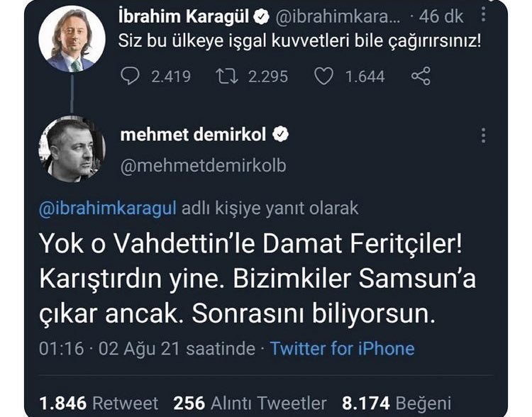Click the share icon on Karagül's tweet
532x417 pixels.
pos(421,77)
